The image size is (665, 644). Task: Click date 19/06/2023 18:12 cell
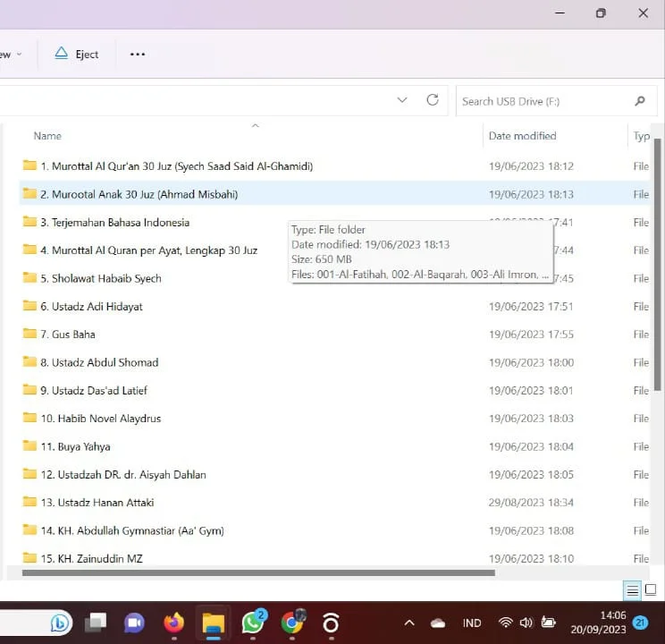[531, 166]
